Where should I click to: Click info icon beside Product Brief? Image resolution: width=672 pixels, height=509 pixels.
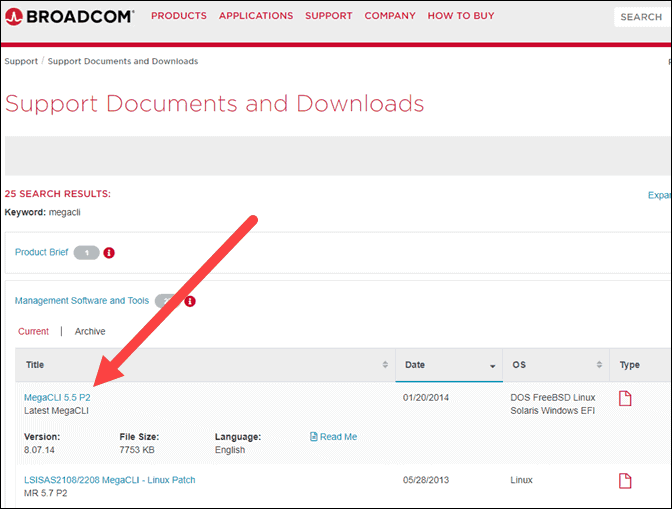coord(109,253)
